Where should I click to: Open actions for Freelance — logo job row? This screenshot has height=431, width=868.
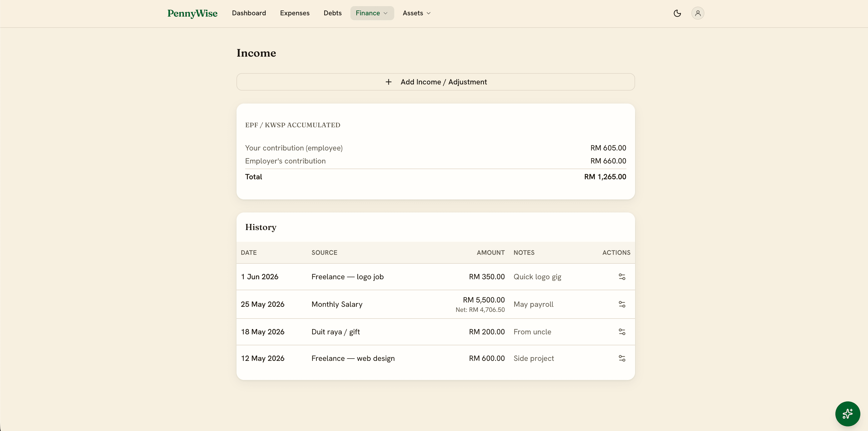pos(622,276)
